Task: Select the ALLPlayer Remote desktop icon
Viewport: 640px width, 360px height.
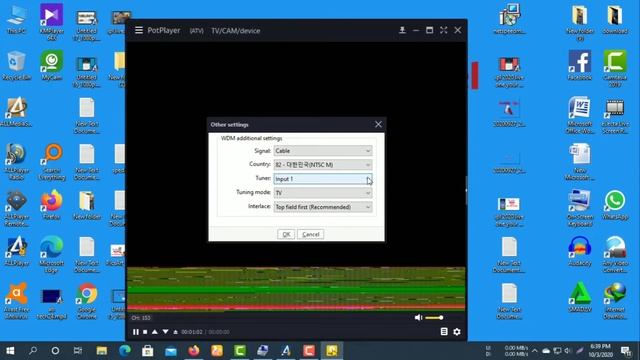Action: pos(16,209)
